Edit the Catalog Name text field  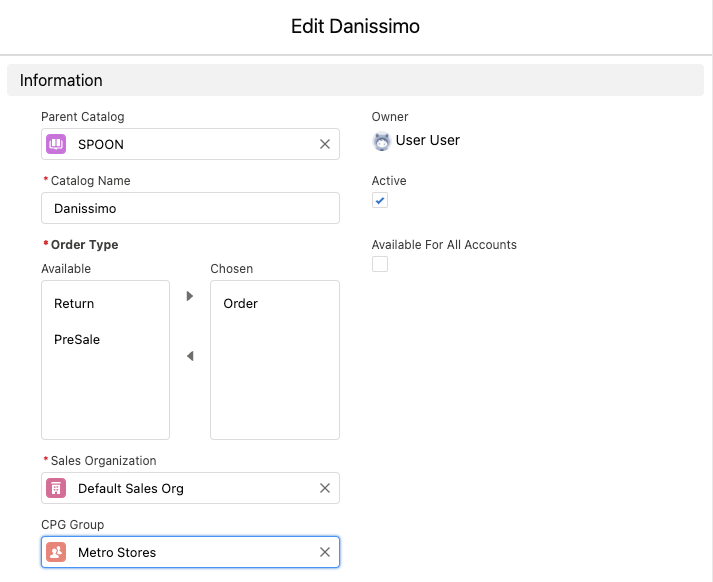pos(190,208)
